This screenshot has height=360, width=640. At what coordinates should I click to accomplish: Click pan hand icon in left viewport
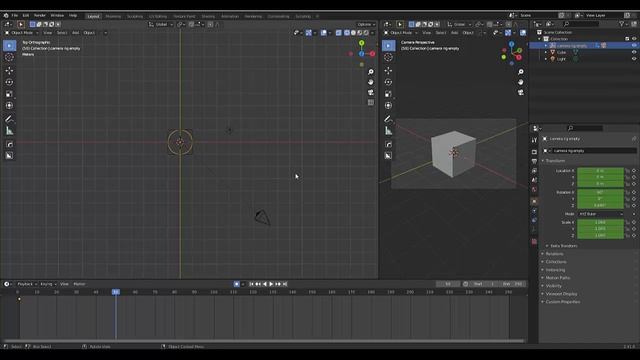point(371,82)
